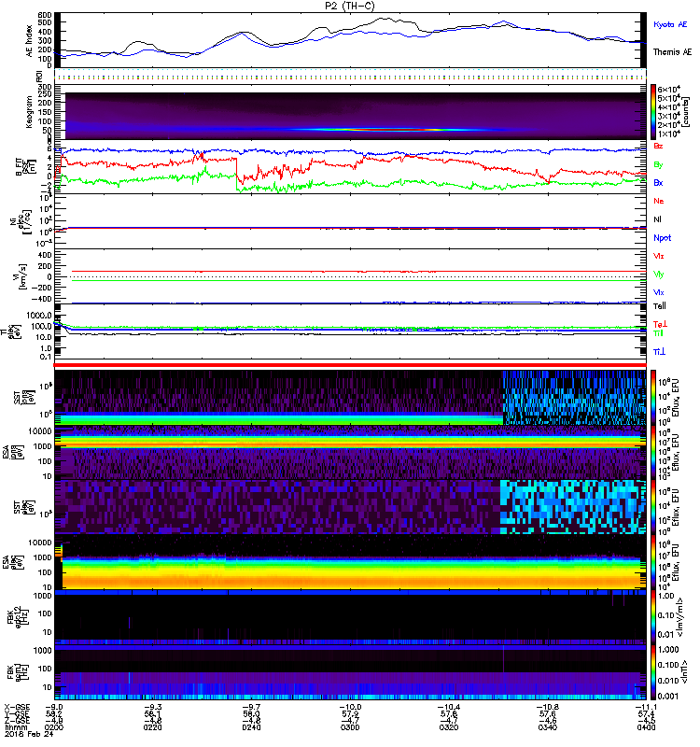Click the red Te⊥ legend entry
The image size is (700, 747).
(x=660, y=324)
